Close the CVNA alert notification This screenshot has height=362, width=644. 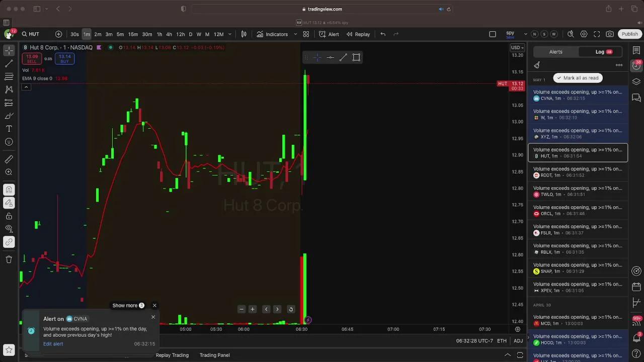tap(153, 317)
